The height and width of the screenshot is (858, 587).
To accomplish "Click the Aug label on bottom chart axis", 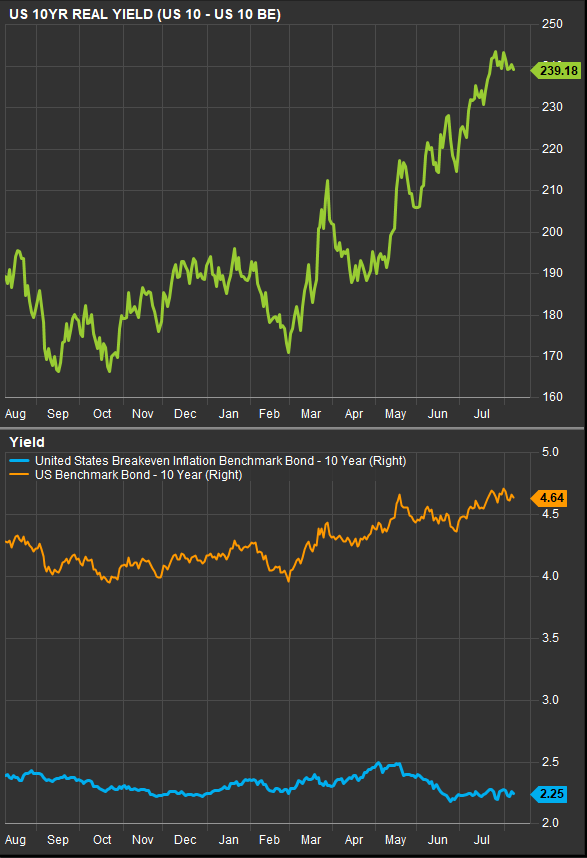I will tap(15, 839).
